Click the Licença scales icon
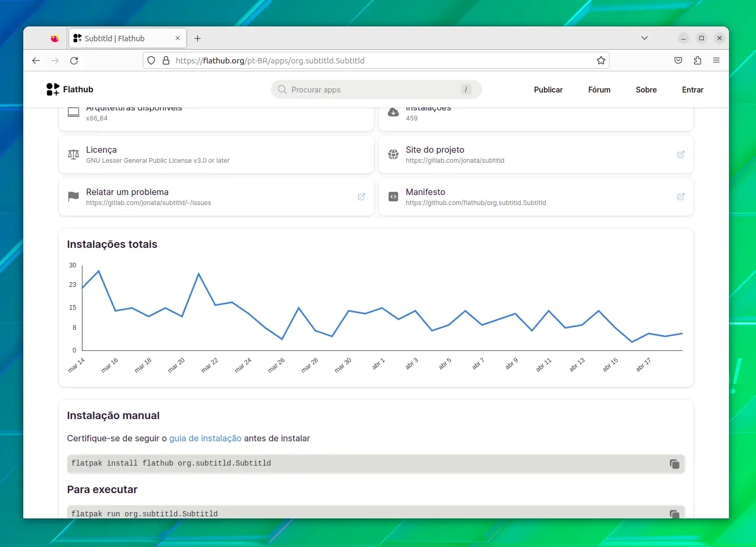The height and width of the screenshot is (547, 756). (73, 154)
